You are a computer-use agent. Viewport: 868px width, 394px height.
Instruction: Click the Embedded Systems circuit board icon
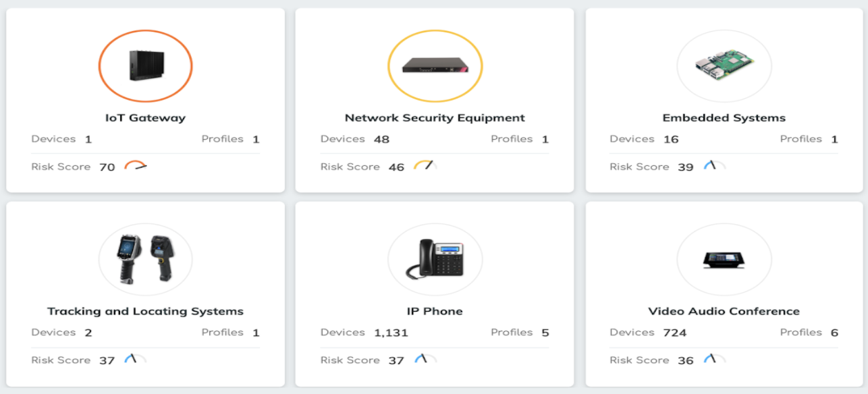724,64
